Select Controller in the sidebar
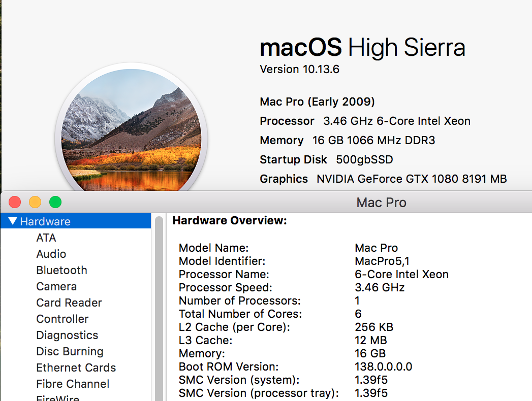 [62, 319]
